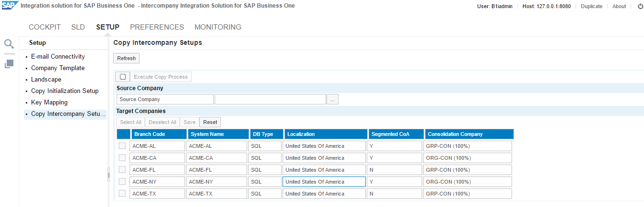Toggle checkbox beside Execute Copy Process
Screen dimensions: 644x207
click(123, 77)
